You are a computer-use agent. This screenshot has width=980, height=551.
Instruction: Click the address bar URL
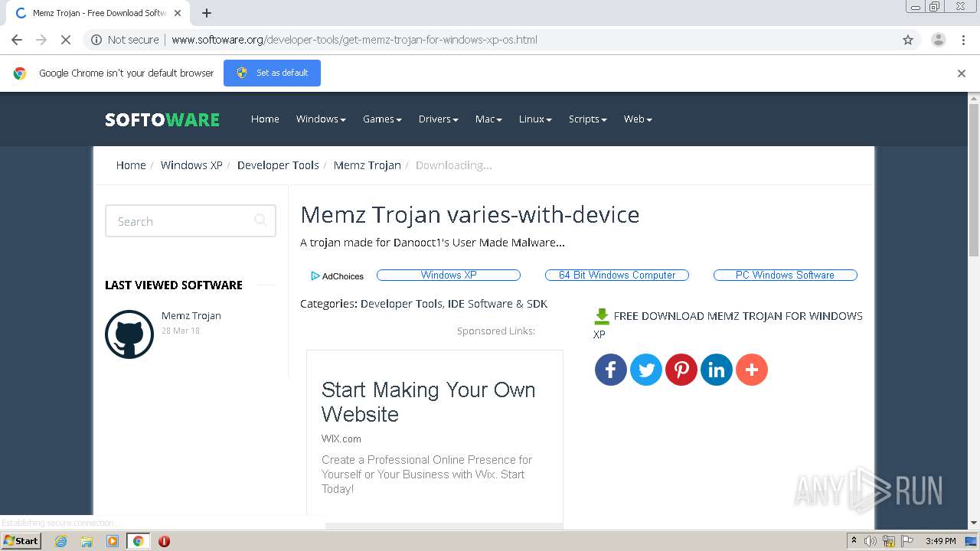354,40
